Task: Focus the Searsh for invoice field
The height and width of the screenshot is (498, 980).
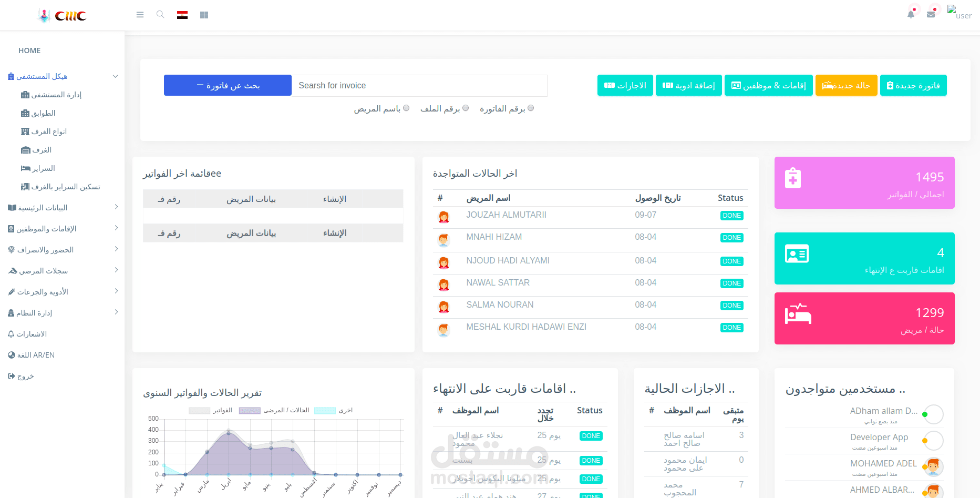Action: (419, 85)
